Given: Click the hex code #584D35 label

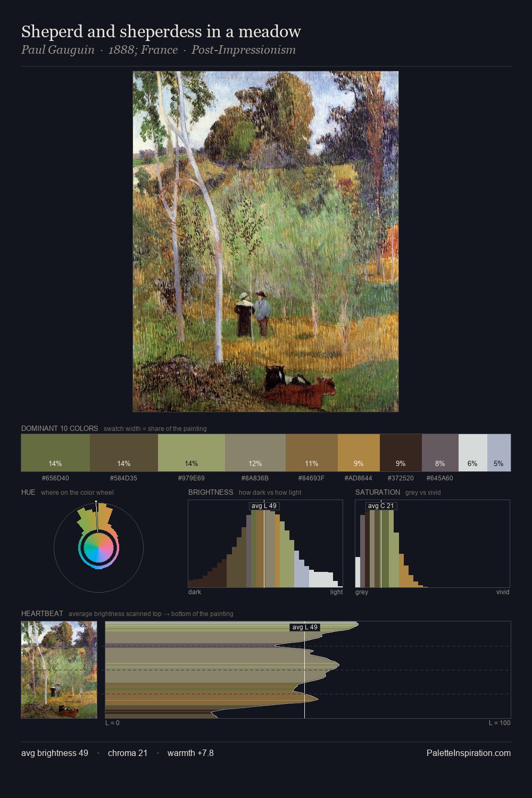Looking at the screenshot, I should [x=123, y=478].
